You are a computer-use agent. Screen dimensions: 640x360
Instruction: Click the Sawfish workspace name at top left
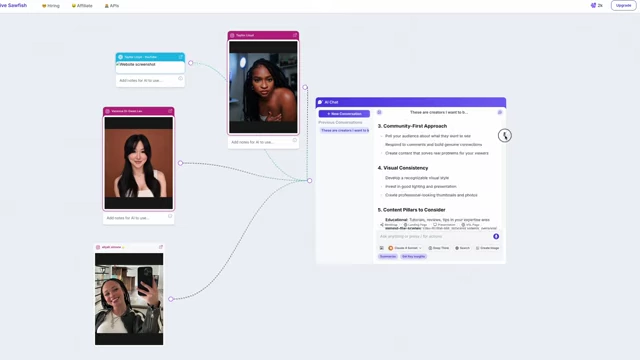click(x=13, y=5)
